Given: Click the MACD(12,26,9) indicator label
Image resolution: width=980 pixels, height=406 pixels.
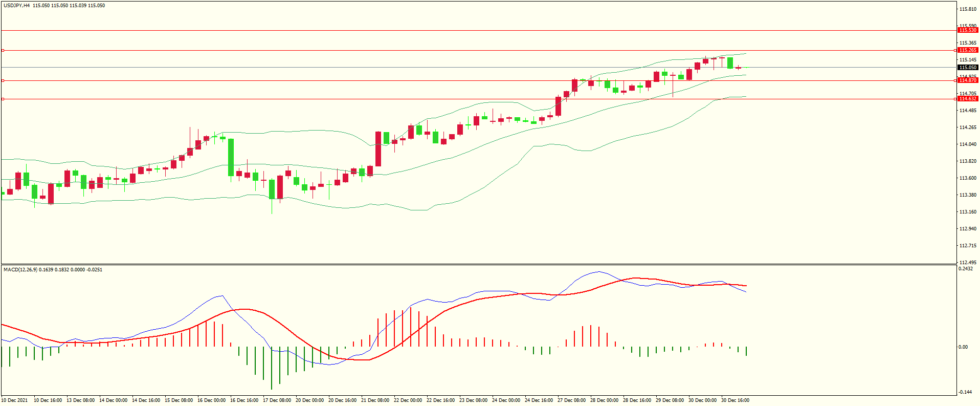Looking at the screenshot, I should click(20, 270).
